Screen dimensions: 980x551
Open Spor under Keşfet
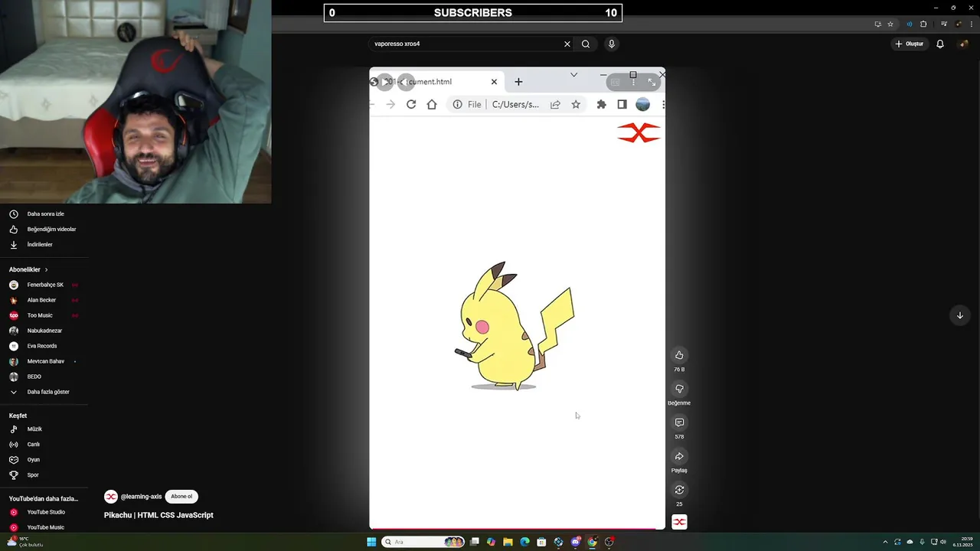[44, 475]
